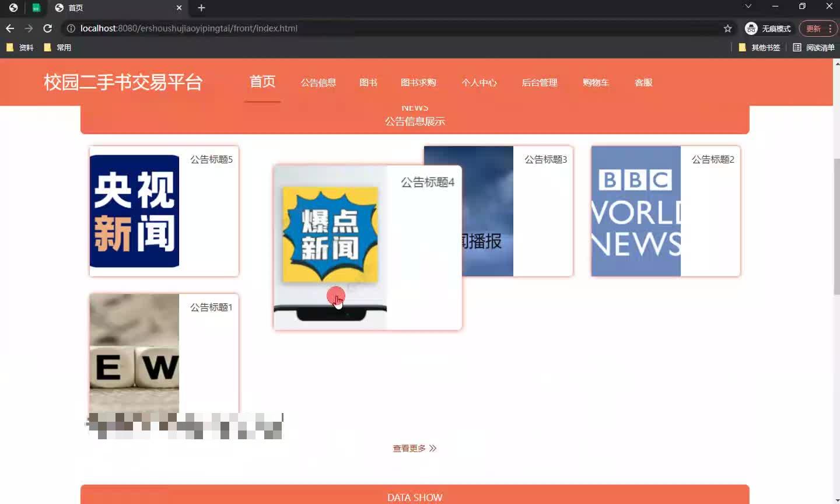
Task: Click the green pinned spreadsheet tab
Action: point(36,8)
